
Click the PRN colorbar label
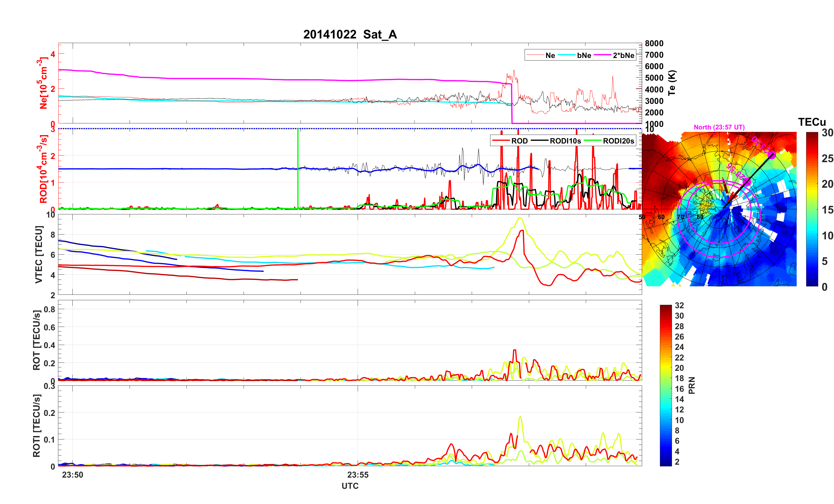[x=692, y=385]
